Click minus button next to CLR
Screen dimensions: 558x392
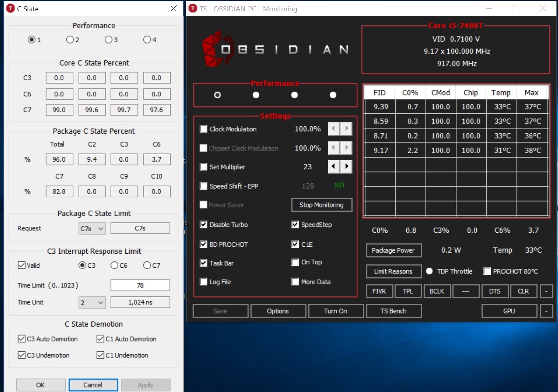tap(546, 291)
